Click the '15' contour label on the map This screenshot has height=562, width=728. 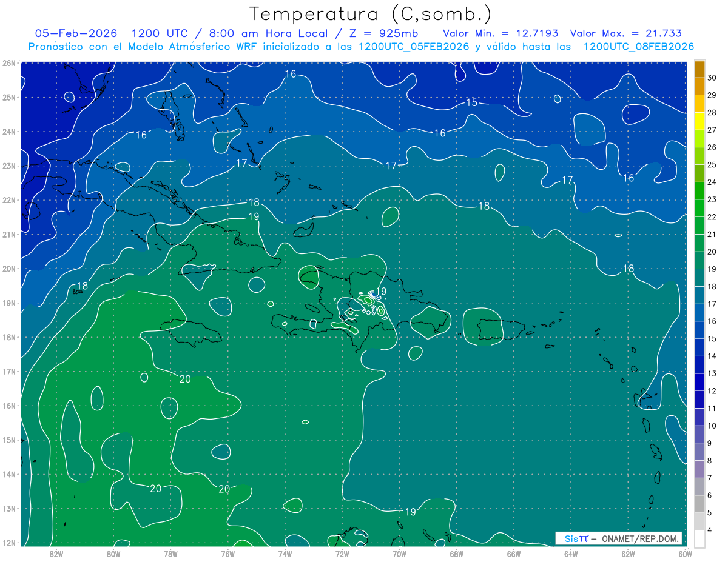click(x=472, y=102)
